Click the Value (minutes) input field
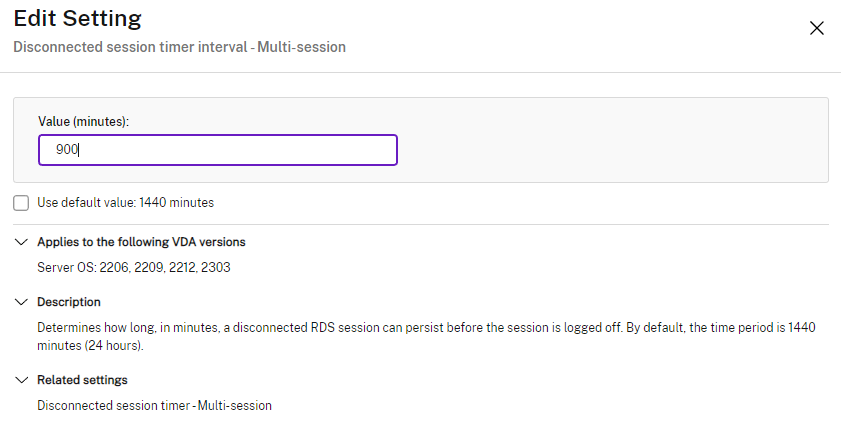The height and width of the screenshot is (443, 841). coord(218,150)
